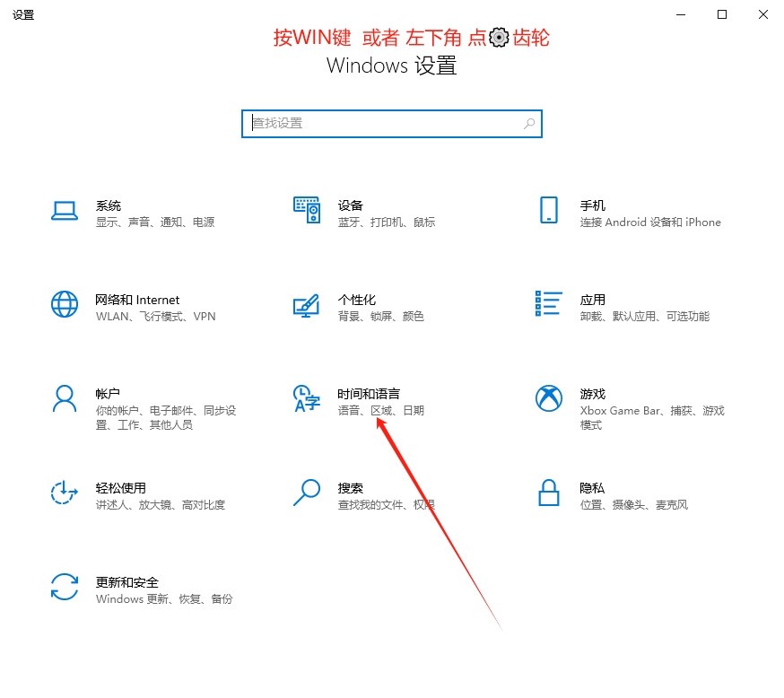This screenshot has height=698, width=784.
Task: Focus the 查找设置 search field
Action: tap(392, 124)
